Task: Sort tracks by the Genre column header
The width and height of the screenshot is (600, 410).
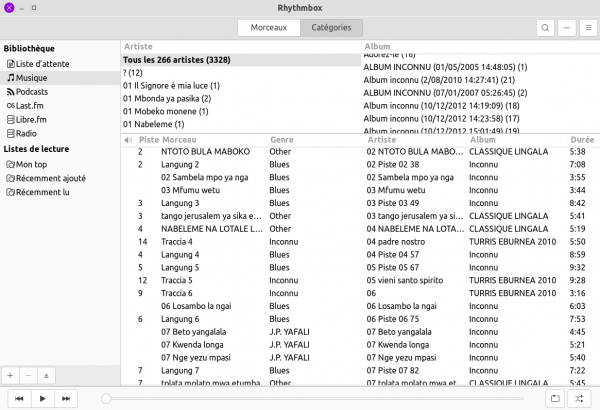Action: [281, 140]
